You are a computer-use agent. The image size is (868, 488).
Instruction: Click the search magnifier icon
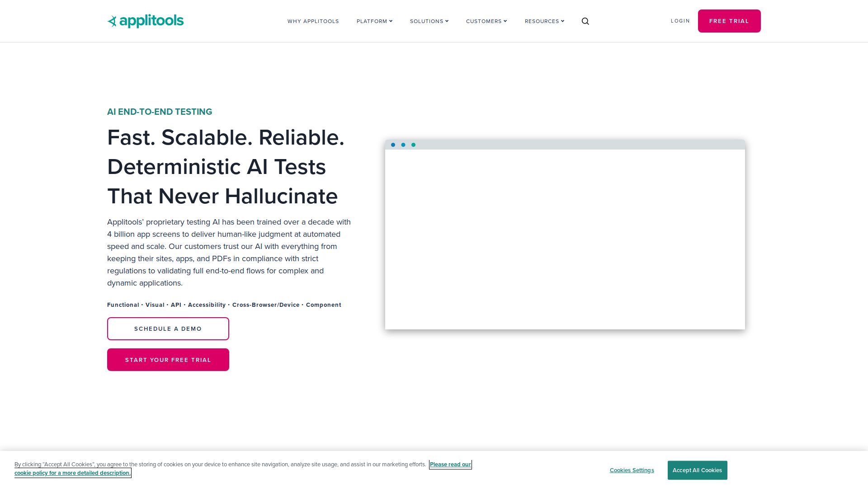pos(585,21)
